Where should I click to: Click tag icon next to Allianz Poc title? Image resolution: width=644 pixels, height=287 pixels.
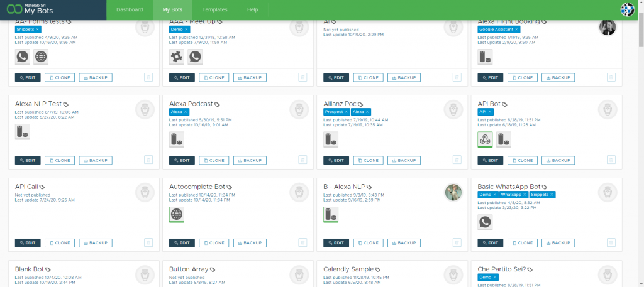click(360, 104)
